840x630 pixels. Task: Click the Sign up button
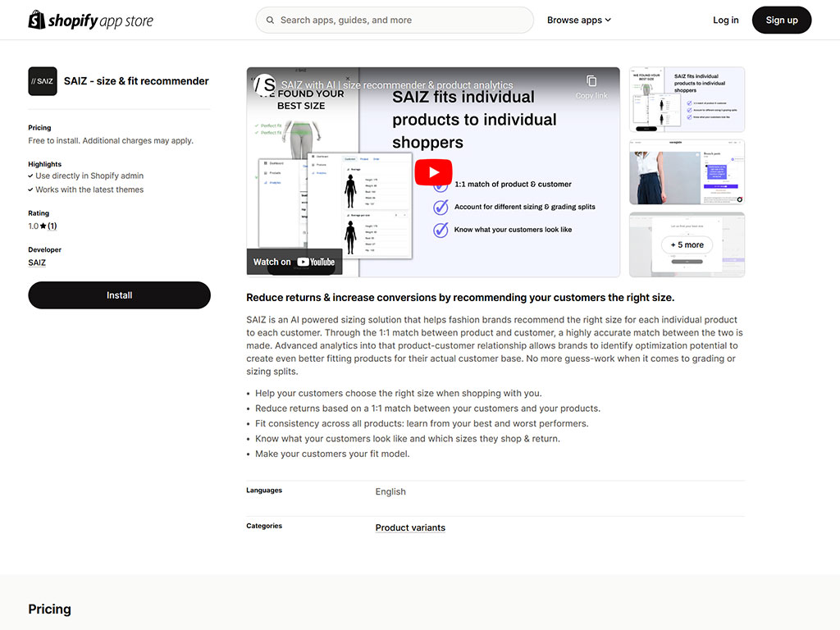pos(782,21)
